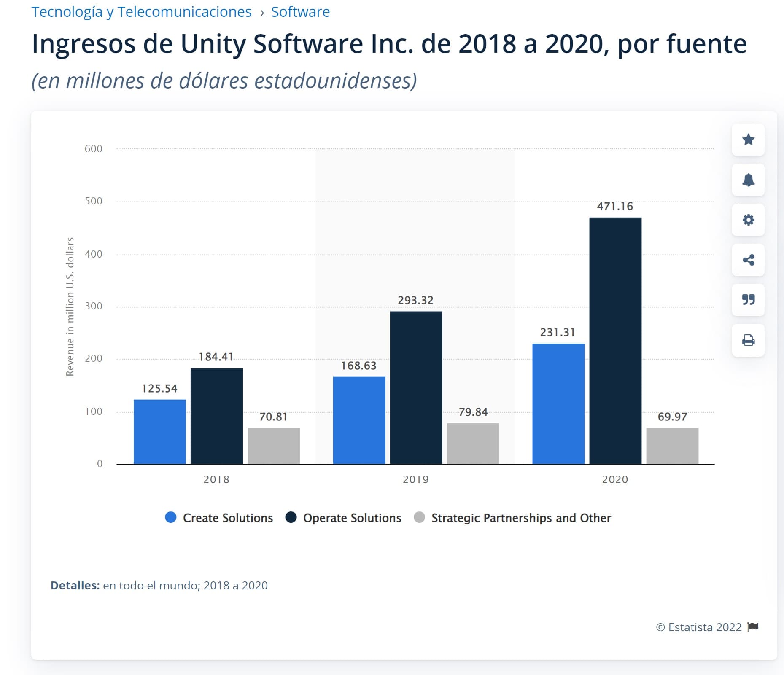Click the 2020 x-axis label
784x675 pixels.
[615, 479]
